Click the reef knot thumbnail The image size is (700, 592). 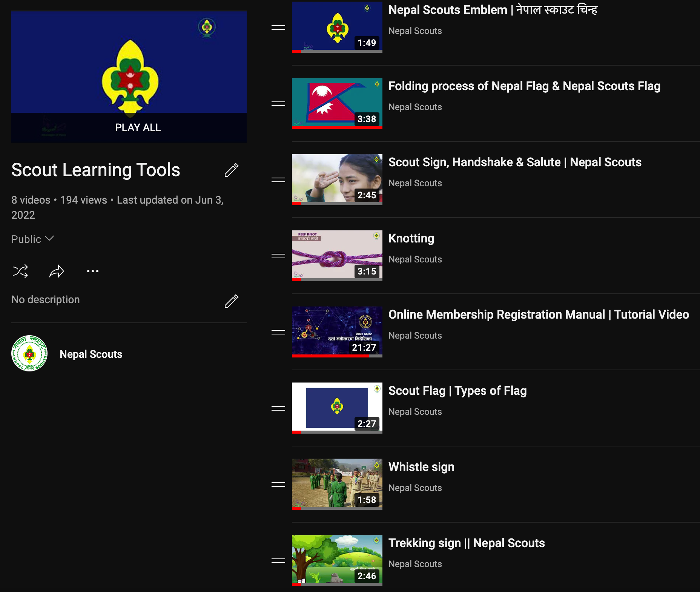(337, 256)
